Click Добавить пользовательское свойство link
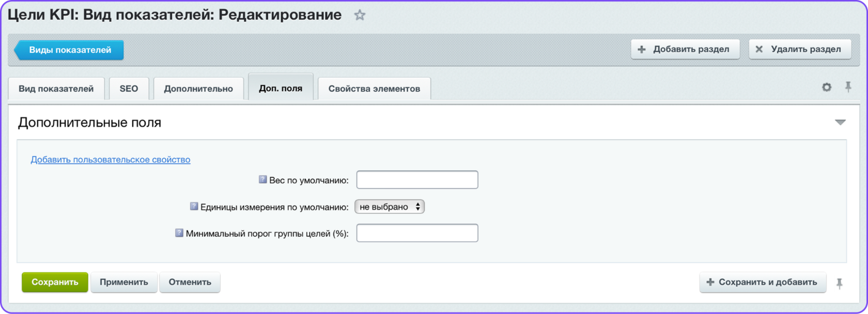 click(x=111, y=160)
